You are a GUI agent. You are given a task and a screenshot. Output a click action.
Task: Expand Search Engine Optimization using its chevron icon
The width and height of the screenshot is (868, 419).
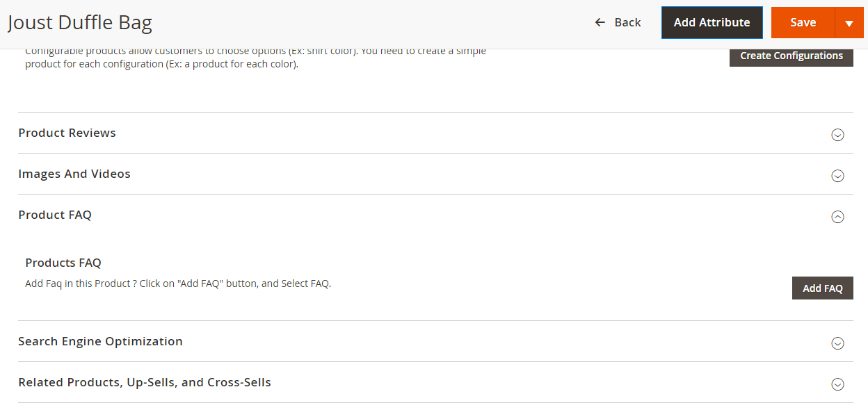tap(837, 343)
